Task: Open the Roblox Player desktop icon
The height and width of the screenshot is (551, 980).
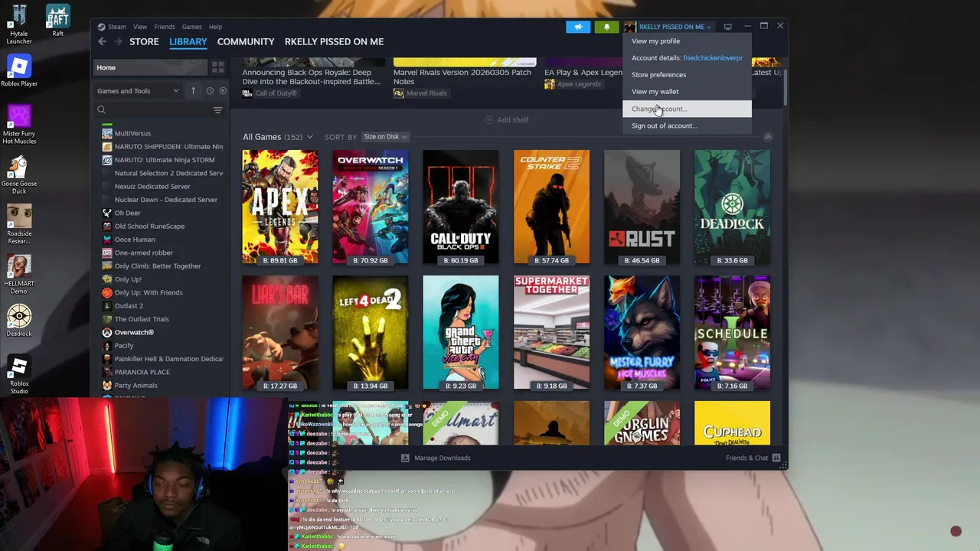Action: 19,72
